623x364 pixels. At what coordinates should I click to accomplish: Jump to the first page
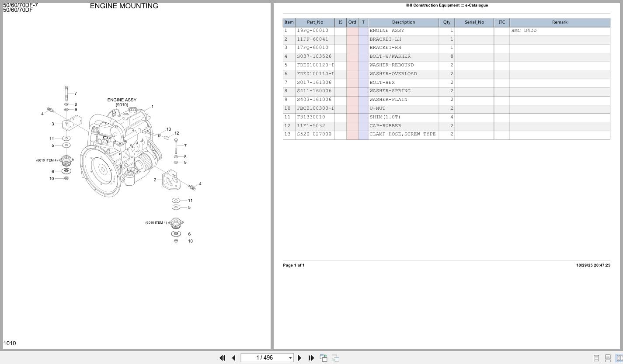click(223, 358)
